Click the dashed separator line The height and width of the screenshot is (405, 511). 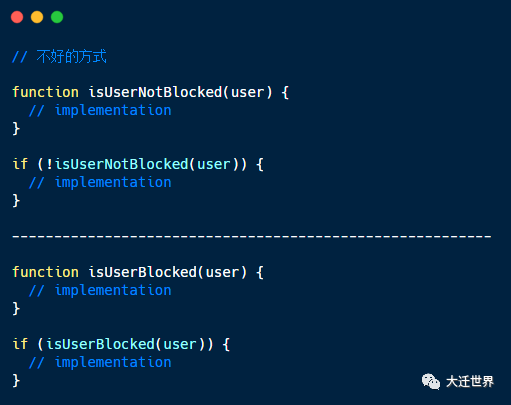point(252,236)
